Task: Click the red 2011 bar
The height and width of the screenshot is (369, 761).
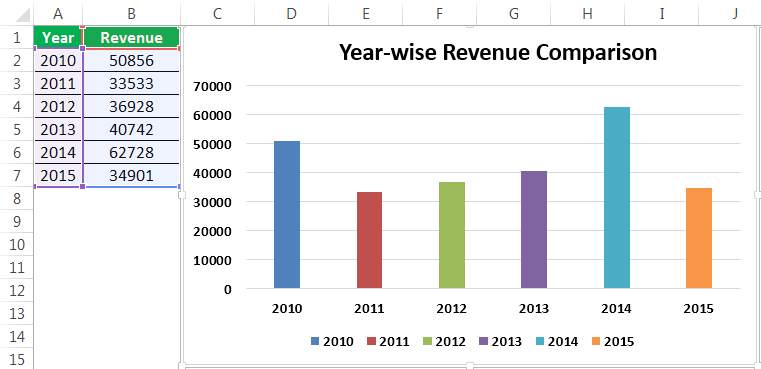Action: [x=369, y=240]
